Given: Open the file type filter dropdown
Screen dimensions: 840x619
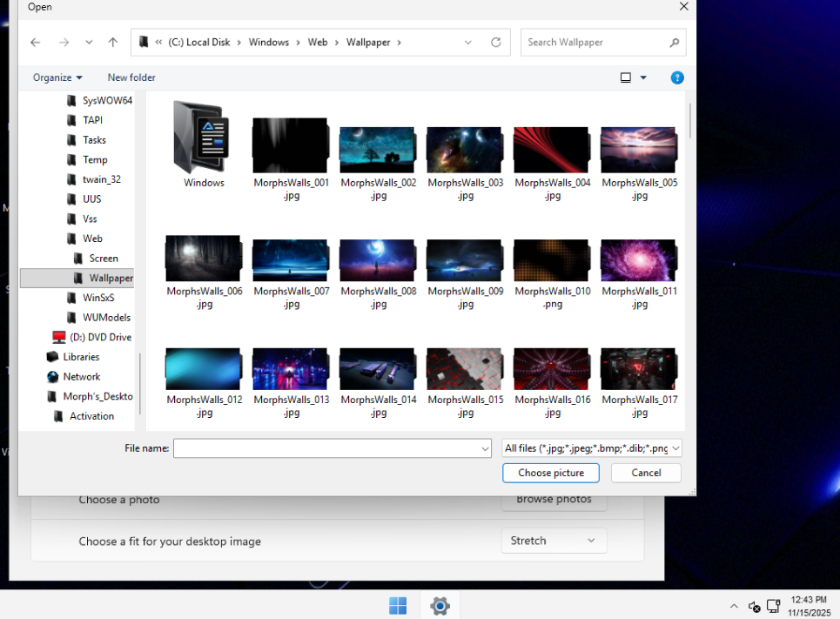Looking at the screenshot, I should pos(592,448).
